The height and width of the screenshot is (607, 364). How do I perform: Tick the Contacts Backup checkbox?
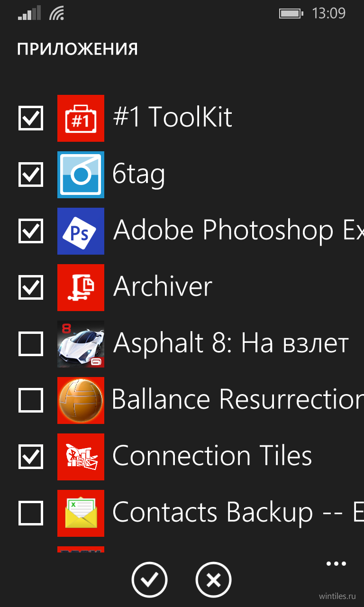pyautogui.click(x=31, y=513)
